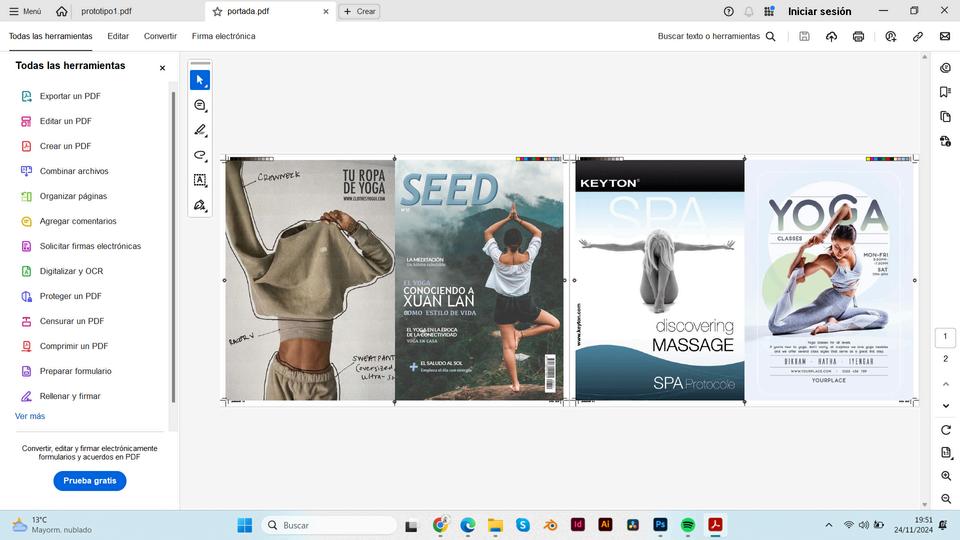Go to next page down chevron
This screenshot has width=960, height=540.
tap(945, 406)
